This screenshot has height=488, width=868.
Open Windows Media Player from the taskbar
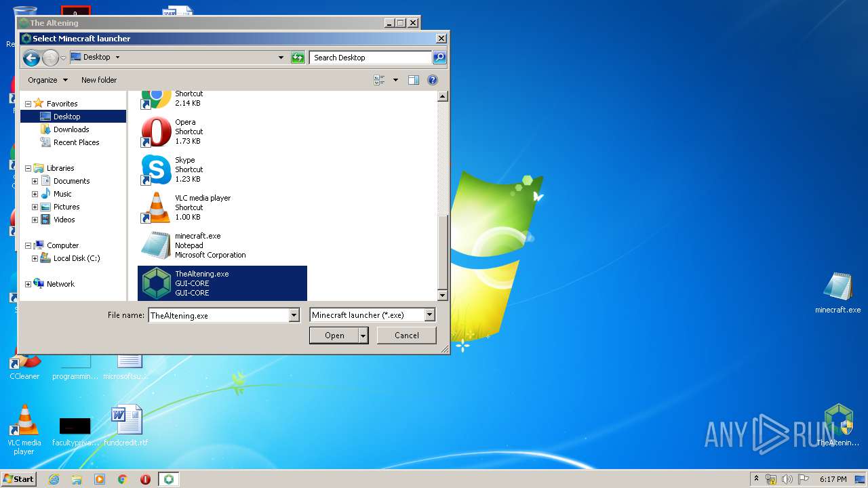[x=100, y=479]
